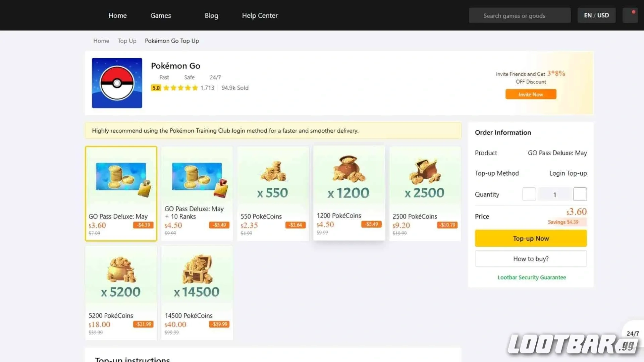Increase the order quantity
644x362 pixels.
pyautogui.click(x=580, y=194)
